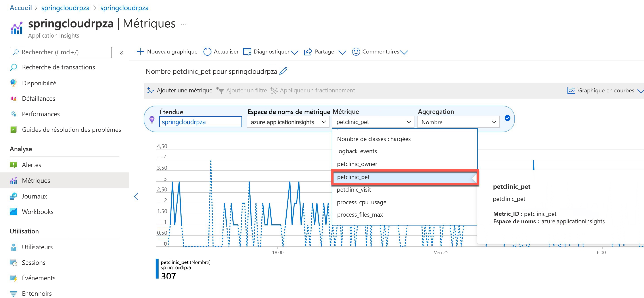The image size is (644, 298).
Task: Open the Espace de noms de métrique dropdown
Action: [288, 122]
